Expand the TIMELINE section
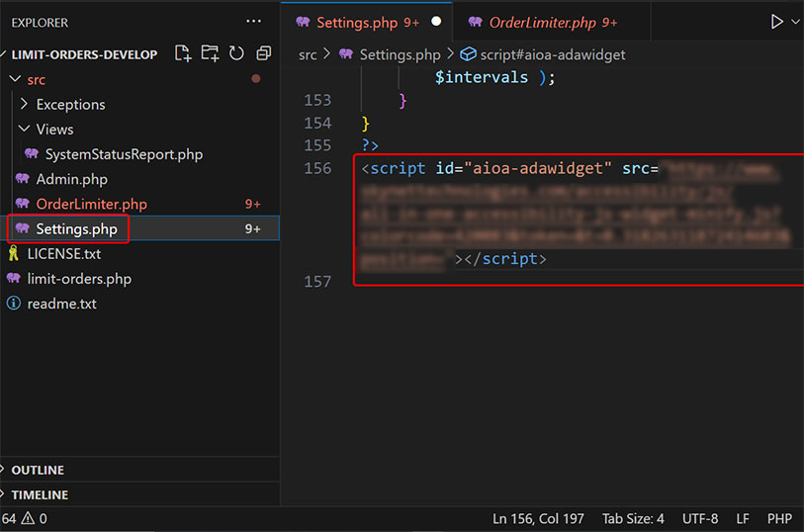The width and height of the screenshot is (804, 532). tap(40, 494)
